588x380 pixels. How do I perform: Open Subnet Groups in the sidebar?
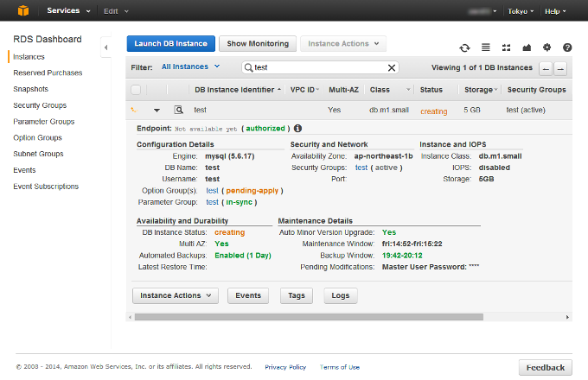pos(38,154)
